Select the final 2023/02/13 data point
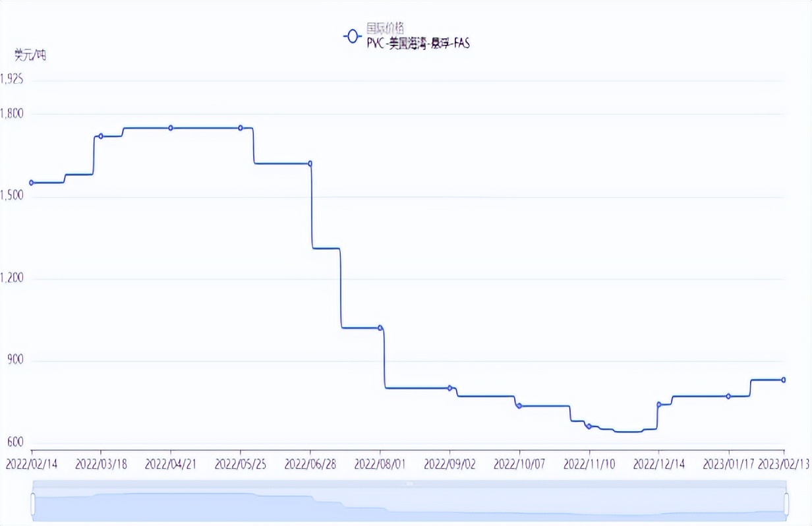The image size is (812, 526). tap(784, 380)
